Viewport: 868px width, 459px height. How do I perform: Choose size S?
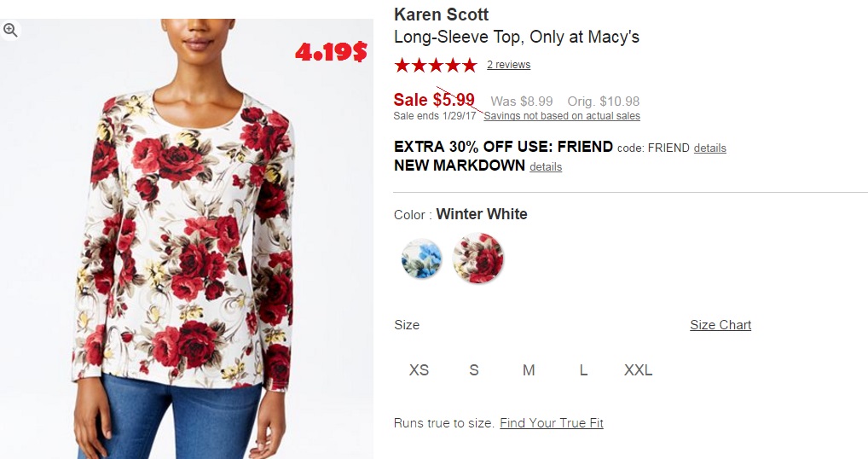tap(474, 370)
